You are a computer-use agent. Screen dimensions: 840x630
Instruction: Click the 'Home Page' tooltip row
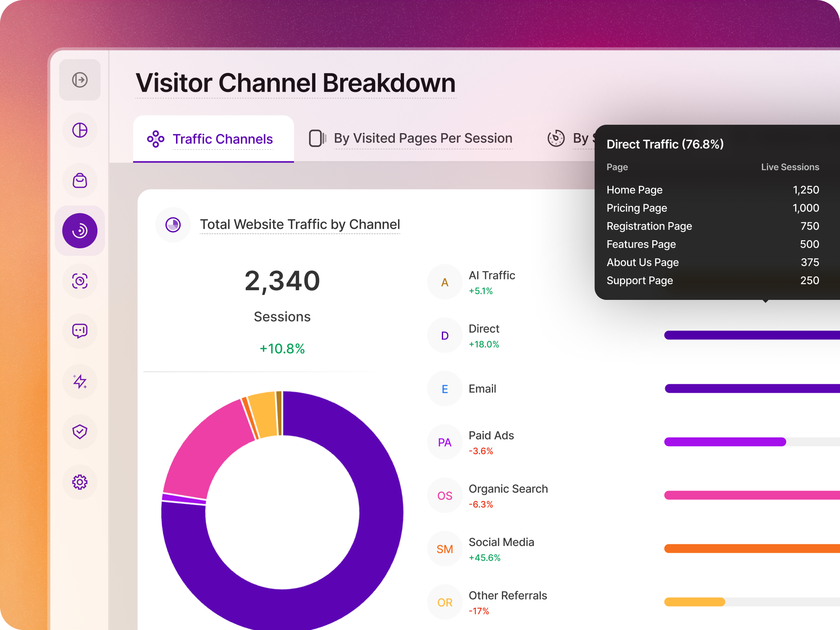[713, 190]
